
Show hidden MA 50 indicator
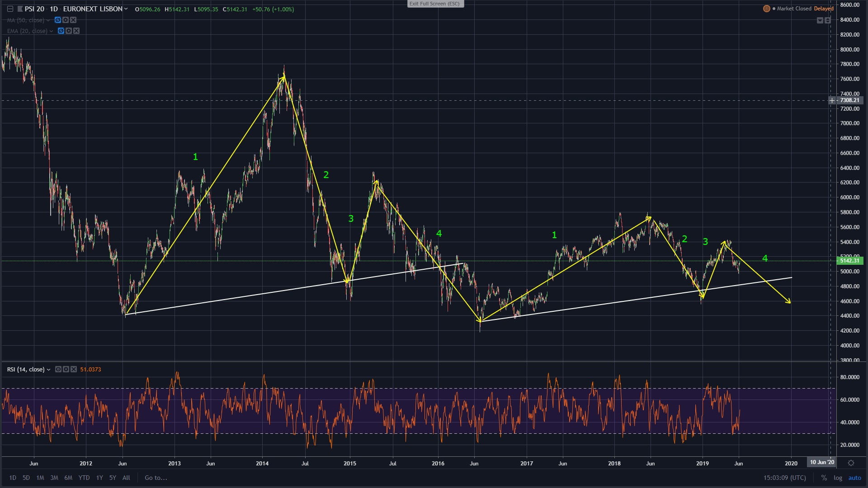tap(58, 20)
